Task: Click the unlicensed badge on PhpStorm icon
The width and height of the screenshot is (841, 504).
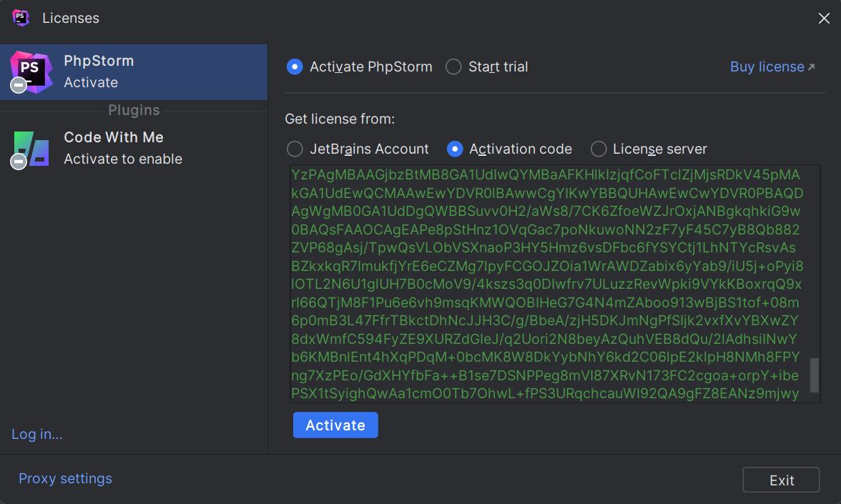Action: tap(19, 86)
